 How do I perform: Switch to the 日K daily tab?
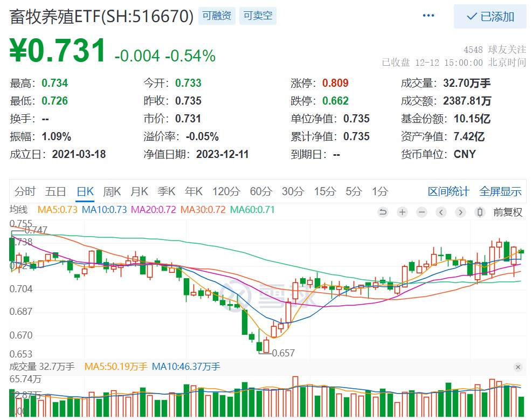pyautogui.click(x=85, y=191)
